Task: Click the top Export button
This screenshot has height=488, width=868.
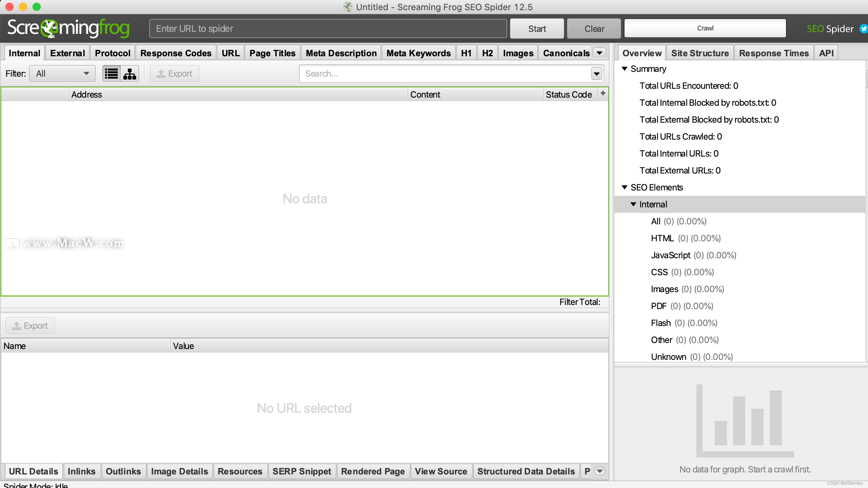Action: click(x=175, y=74)
